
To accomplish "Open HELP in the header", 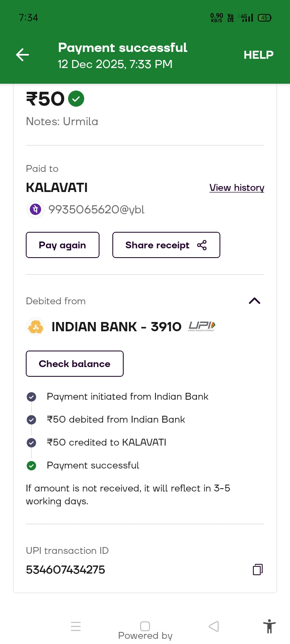I will click(259, 55).
